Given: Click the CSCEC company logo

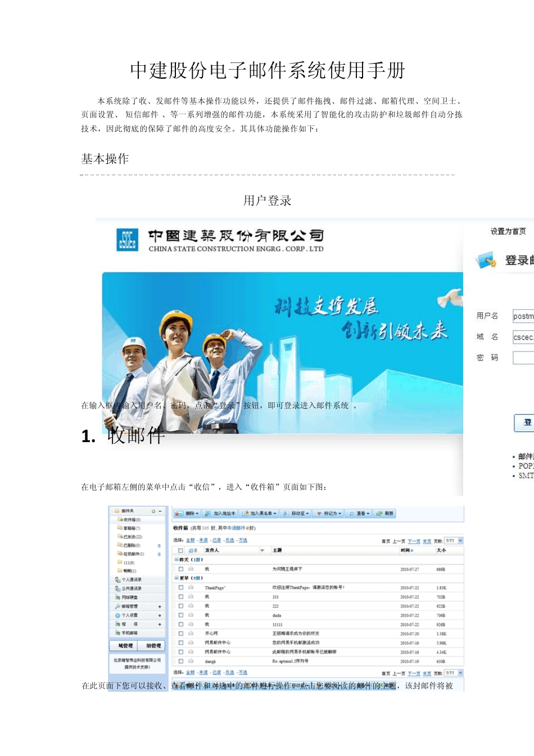Looking at the screenshot, I should 127,240.
